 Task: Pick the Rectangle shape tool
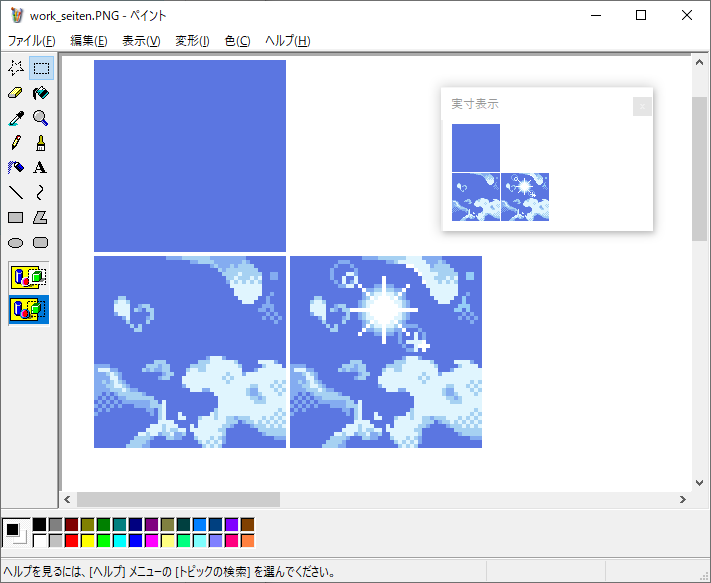click(16, 218)
